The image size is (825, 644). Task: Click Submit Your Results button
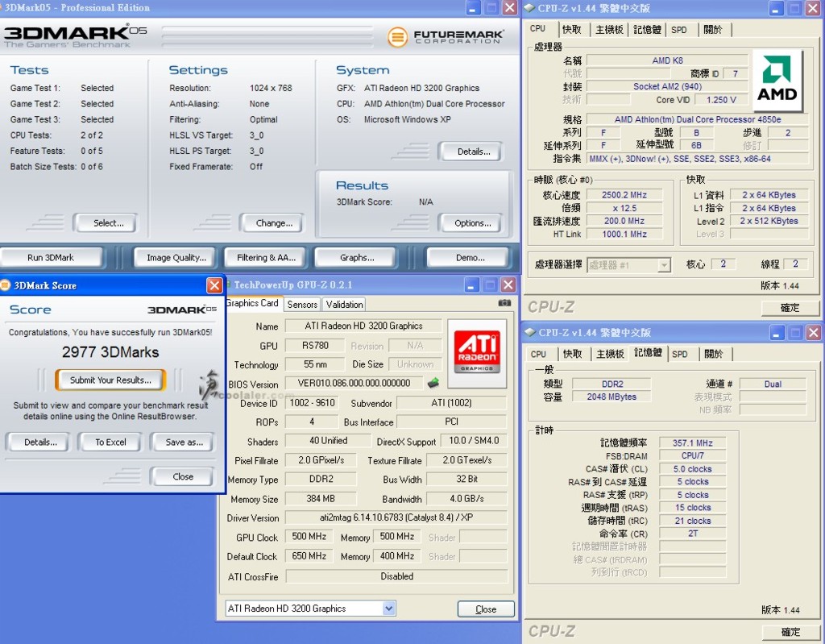pos(110,380)
